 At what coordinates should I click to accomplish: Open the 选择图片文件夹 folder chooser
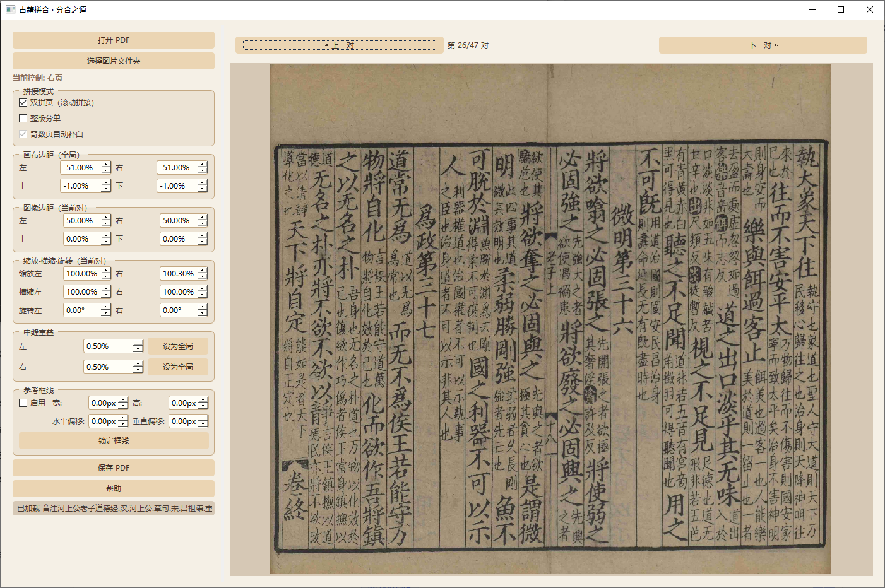point(114,61)
